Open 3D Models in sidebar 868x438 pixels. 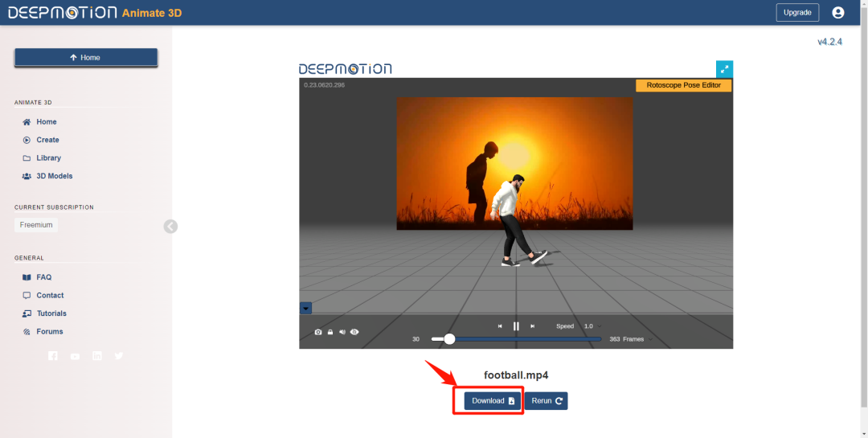[x=55, y=176]
